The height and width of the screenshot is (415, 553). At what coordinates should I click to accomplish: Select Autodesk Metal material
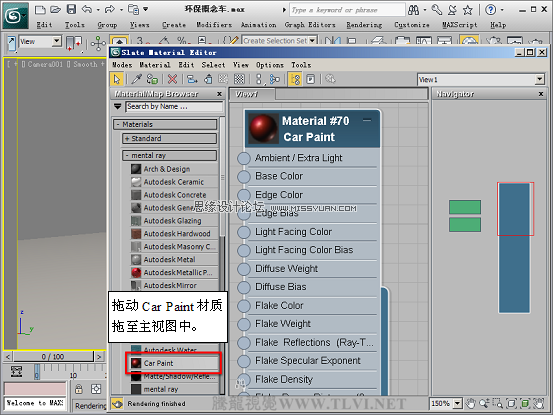click(174, 260)
